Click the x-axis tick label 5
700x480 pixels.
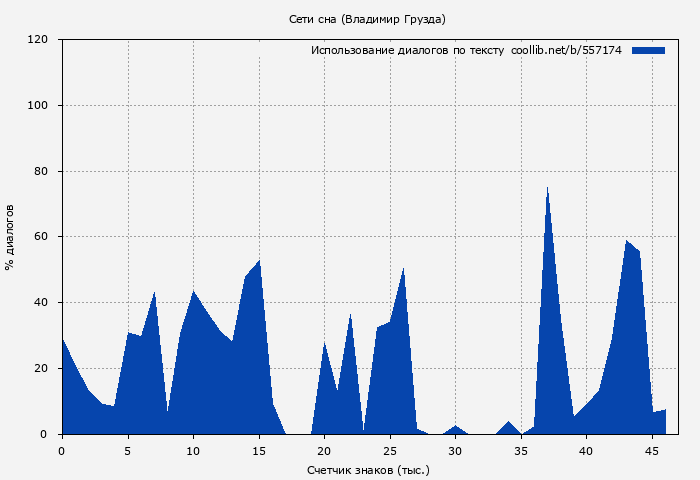point(128,450)
